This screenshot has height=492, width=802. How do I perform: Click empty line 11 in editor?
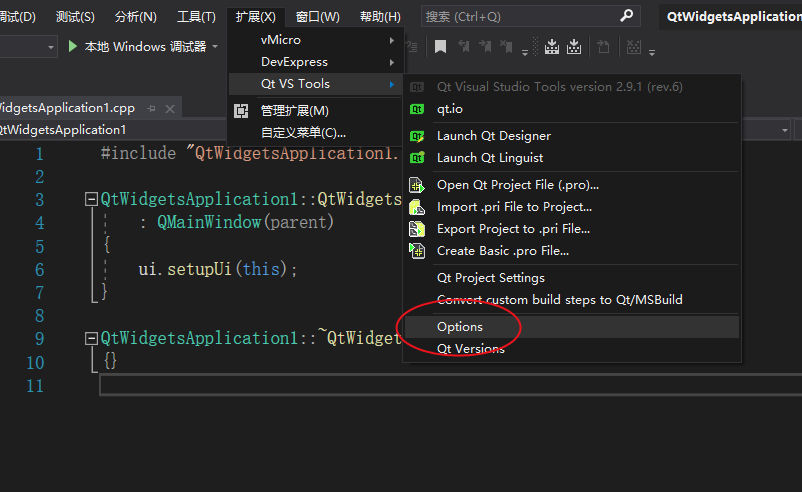450,385
